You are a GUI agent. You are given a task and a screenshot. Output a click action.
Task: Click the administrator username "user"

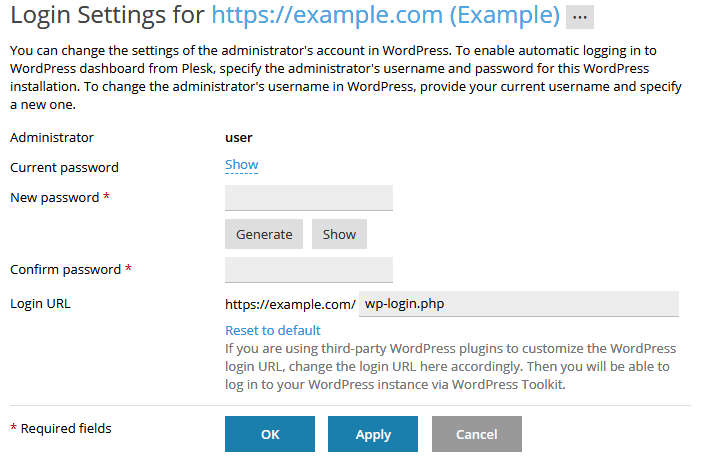[239, 138]
